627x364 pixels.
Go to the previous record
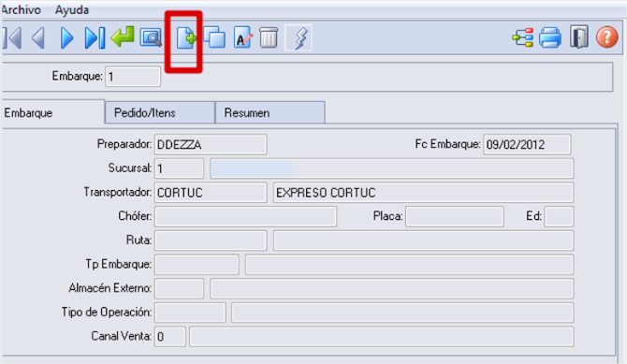click(38, 38)
